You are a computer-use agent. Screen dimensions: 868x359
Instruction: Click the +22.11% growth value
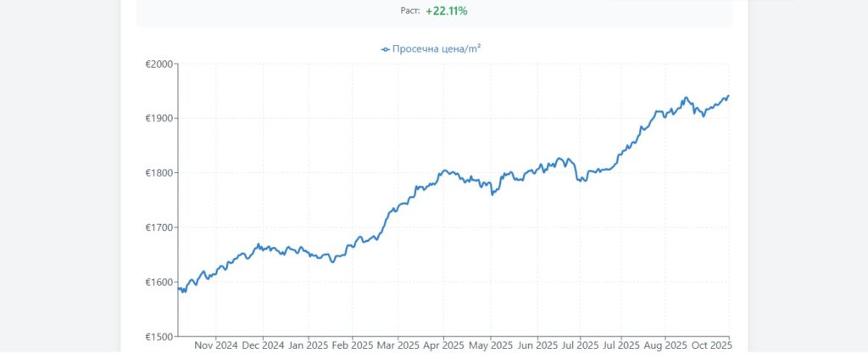click(x=447, y=11)
